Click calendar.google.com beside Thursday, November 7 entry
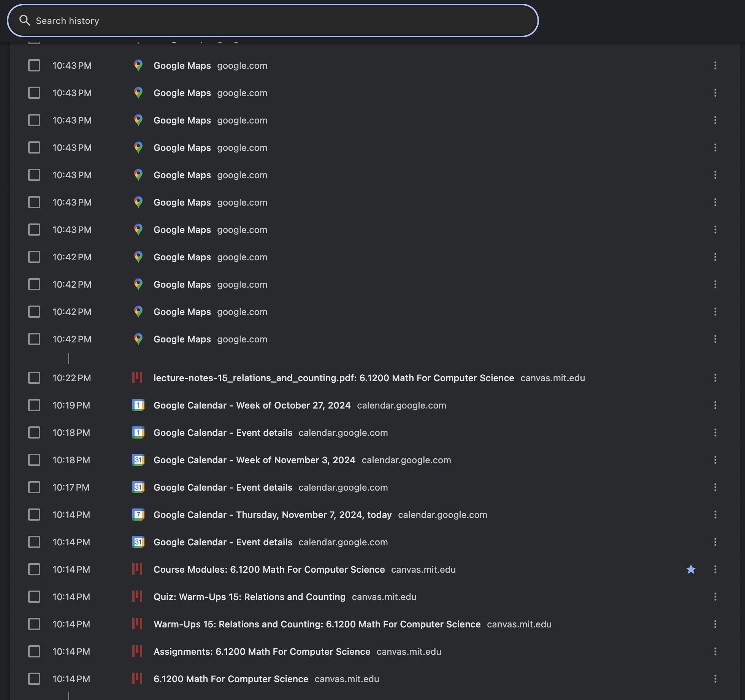Image resolution: width=745 pixels, height=700 pixels. pyautogui.click(x=442, y=515)
